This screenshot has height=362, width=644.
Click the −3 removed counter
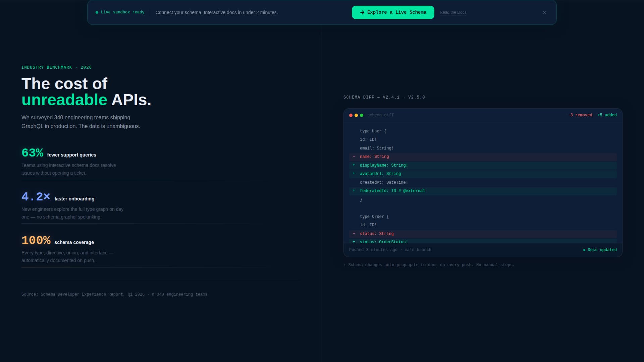click(x=580, y=115)
